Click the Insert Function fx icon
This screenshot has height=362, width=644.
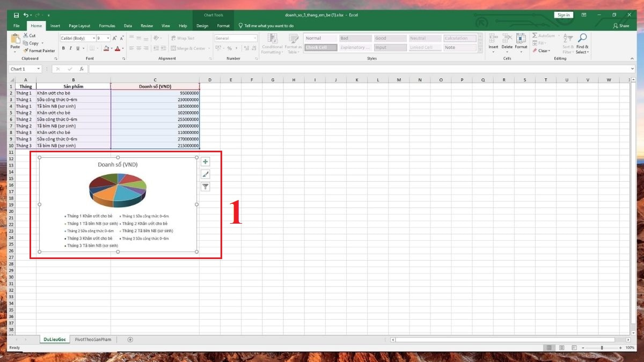click(82, 69)
